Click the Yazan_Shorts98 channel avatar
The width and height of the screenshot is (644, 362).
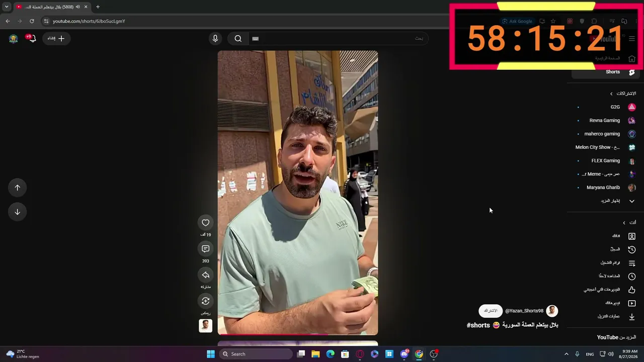tap(552, 311)
